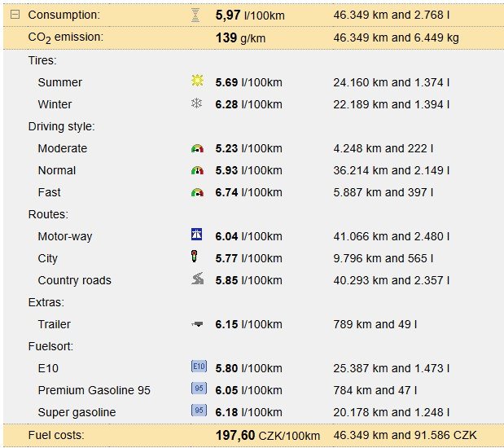Click the 6.18 l/100km Super gasoline value
This screenshot has width=504, height=448.
point(249,412)
